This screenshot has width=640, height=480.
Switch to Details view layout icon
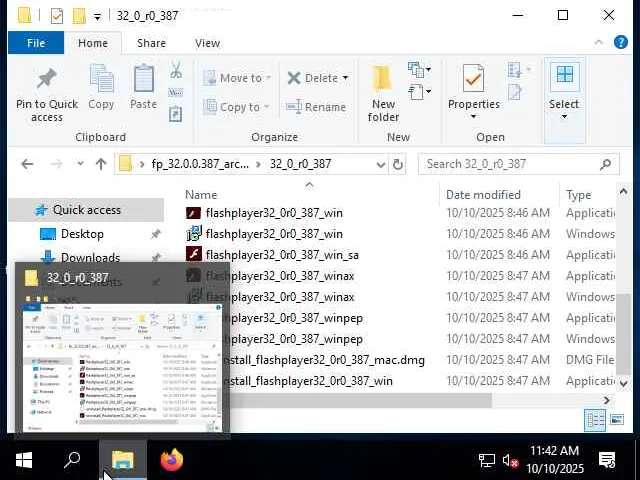pyautogui.click(x=595, y=420)
